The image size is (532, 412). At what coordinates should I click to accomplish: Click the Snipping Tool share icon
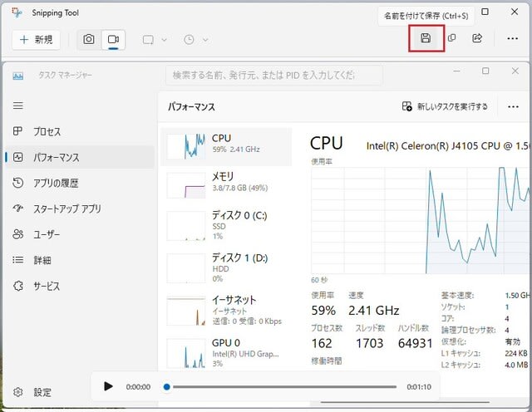[477, 38]
